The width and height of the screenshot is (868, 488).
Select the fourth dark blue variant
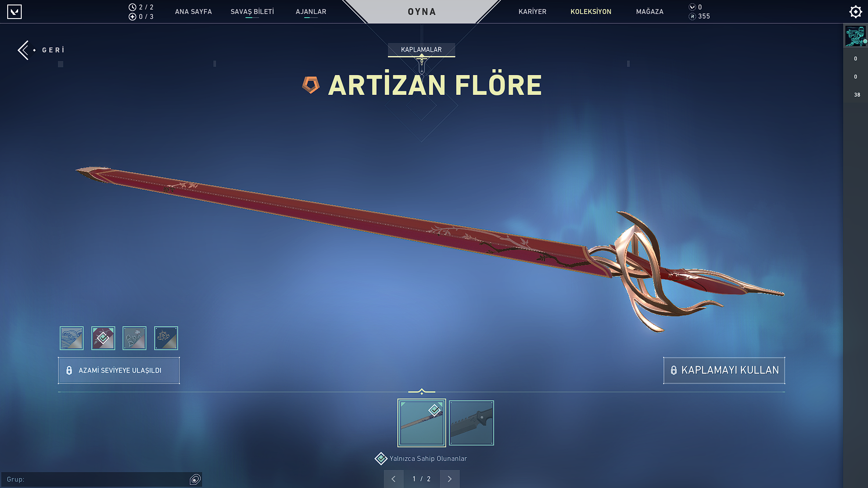[x=166, y=338]
